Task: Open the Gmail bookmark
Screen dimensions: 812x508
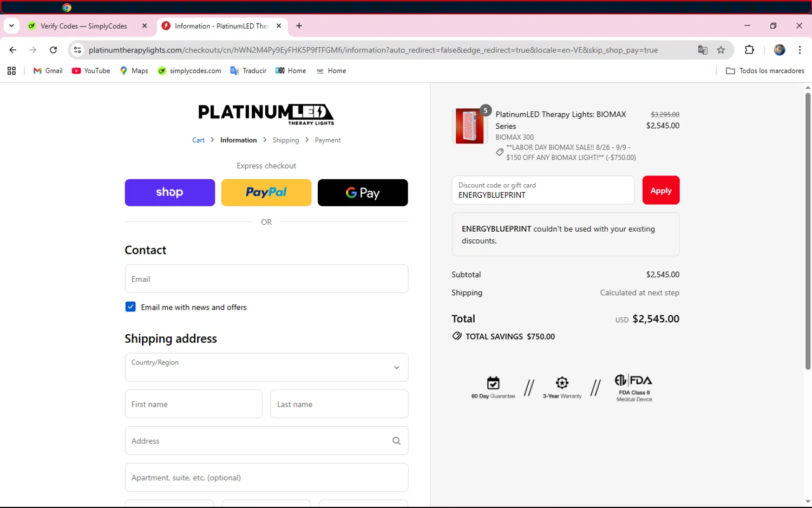Action: (x=48, y=71)
